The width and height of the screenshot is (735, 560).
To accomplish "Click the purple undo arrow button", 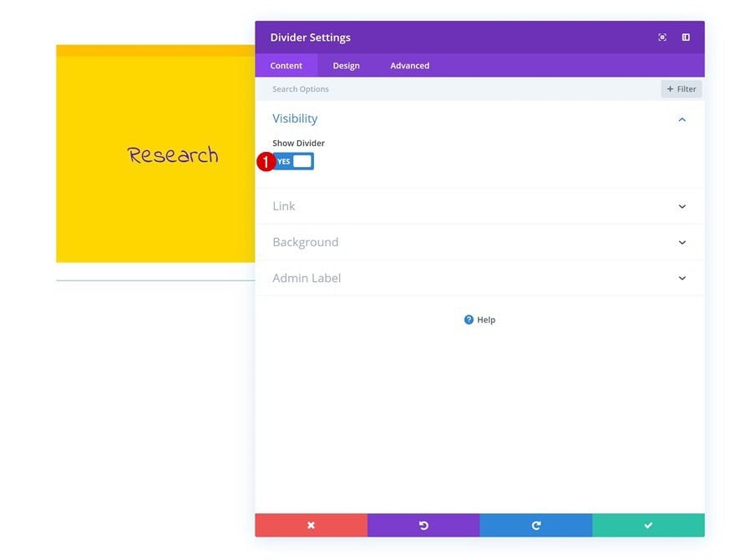I will pyautogui.click(x=423, y=525).
